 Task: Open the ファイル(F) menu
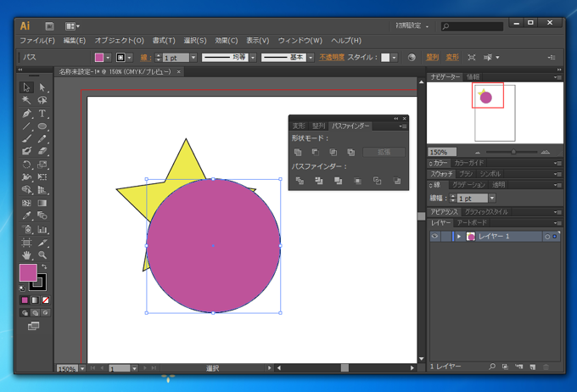37,41
